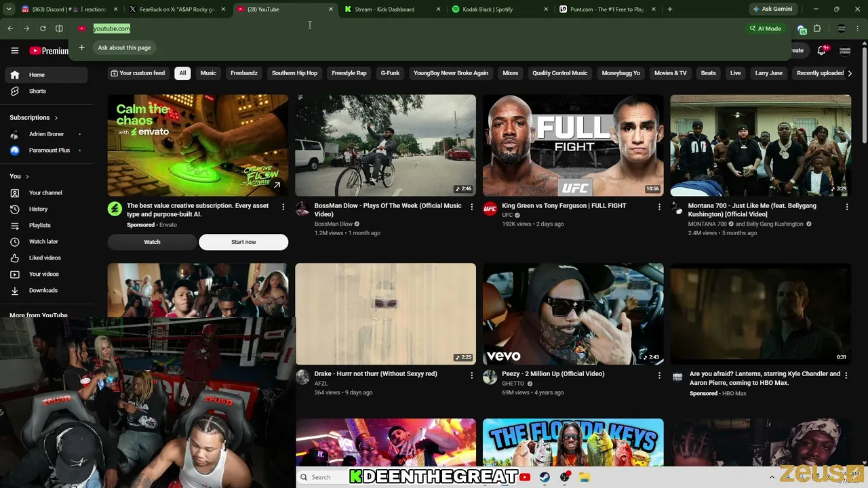The height and width of the screenshot is (488, 868).
Task: Show hidden system tray icons
Action: pyautogui.click(x=772, y=477)
